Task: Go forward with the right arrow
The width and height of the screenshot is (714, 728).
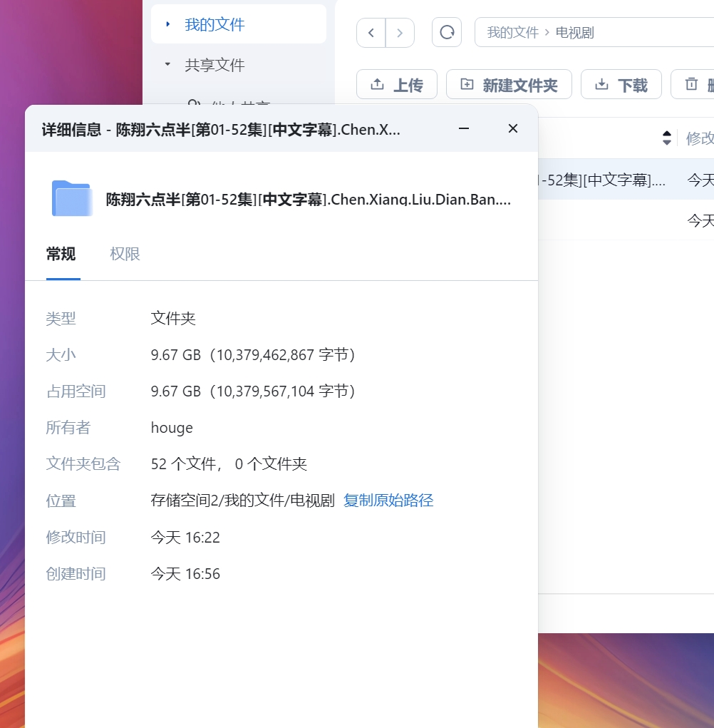Action: 400,33
